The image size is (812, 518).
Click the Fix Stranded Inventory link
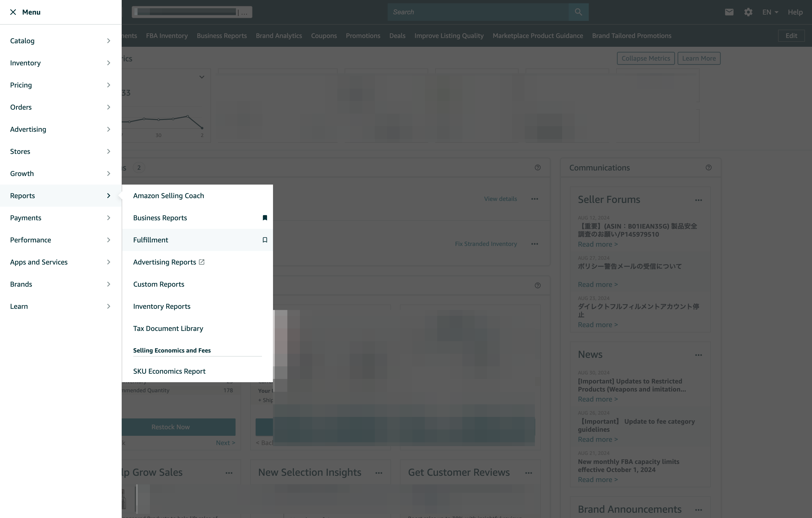(x=486, y=244)
